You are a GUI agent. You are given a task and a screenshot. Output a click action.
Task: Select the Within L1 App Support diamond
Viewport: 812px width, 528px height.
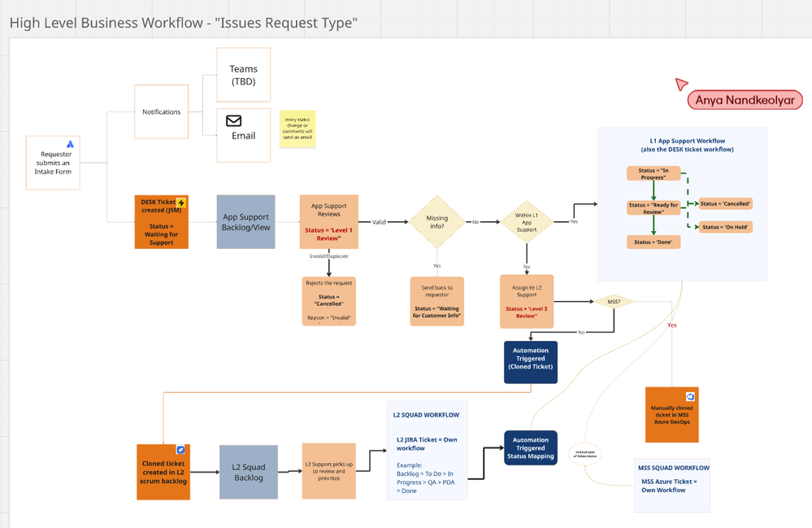click(527, 222)
